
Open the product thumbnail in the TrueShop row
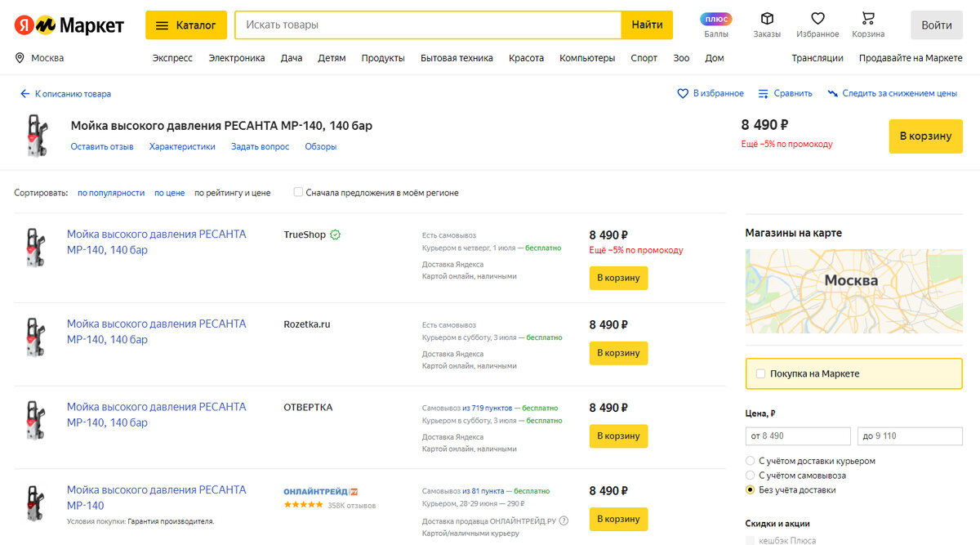pos(35,247)
